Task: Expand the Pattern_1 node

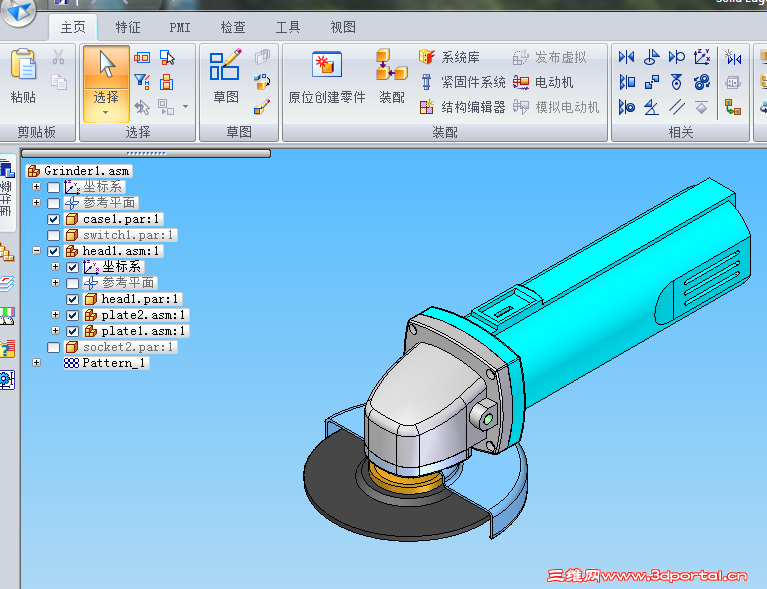Action: point(37,362)
